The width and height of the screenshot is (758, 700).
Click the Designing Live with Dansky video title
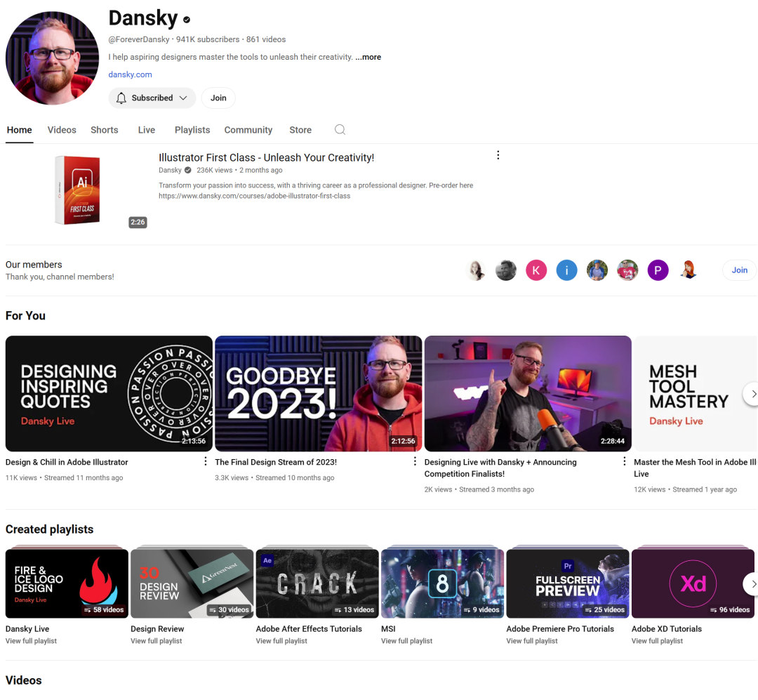pyautogui.click(x=500, y=468)
